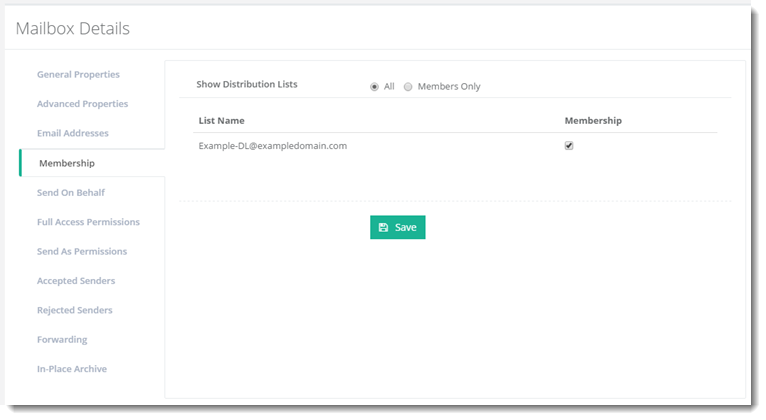The height and width of the screenshot is (420, 766).
Task: Switch to the Accepted Senders tab
Action: [76, 281]
